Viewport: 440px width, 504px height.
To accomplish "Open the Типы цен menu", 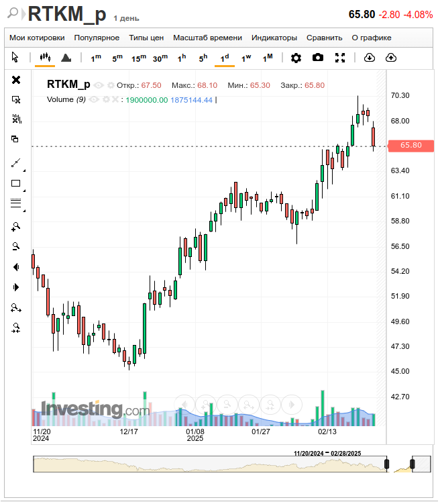I will (x=146, y=38).
